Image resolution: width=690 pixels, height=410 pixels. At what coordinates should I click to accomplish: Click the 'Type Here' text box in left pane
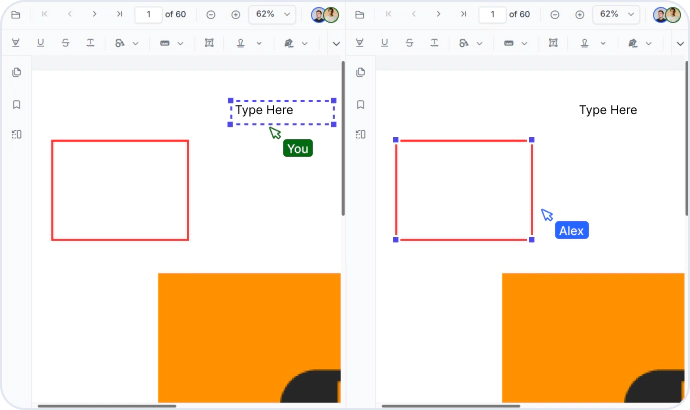[282, 113]
